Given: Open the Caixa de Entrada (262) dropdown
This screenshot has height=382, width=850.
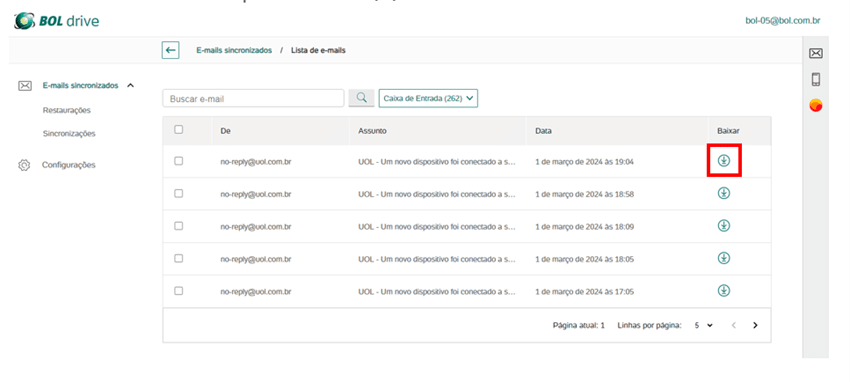Looking at the screenshot, I should (428, 99).
